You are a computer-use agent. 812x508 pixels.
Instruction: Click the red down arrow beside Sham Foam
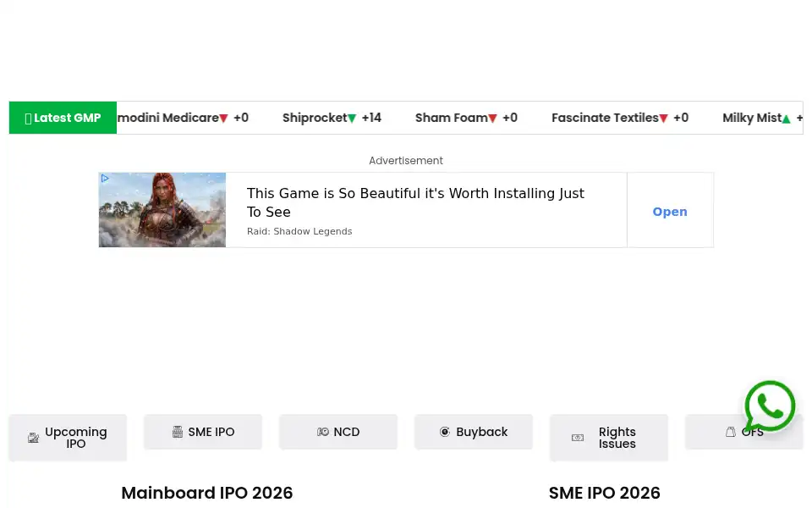pyautogui.click(x=492, y=119)
